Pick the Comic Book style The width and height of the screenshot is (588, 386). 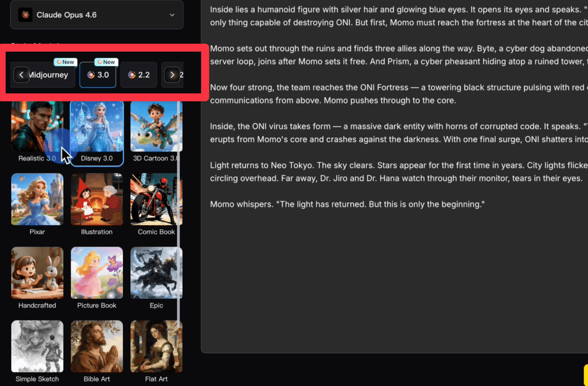tap(156, 199)
